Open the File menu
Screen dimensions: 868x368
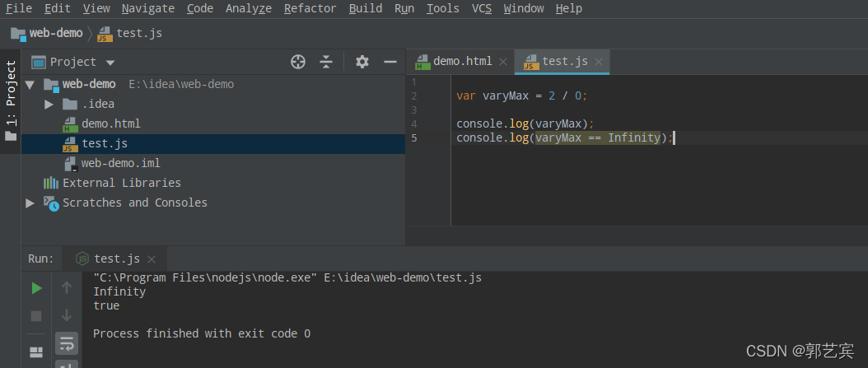[19, 8]
